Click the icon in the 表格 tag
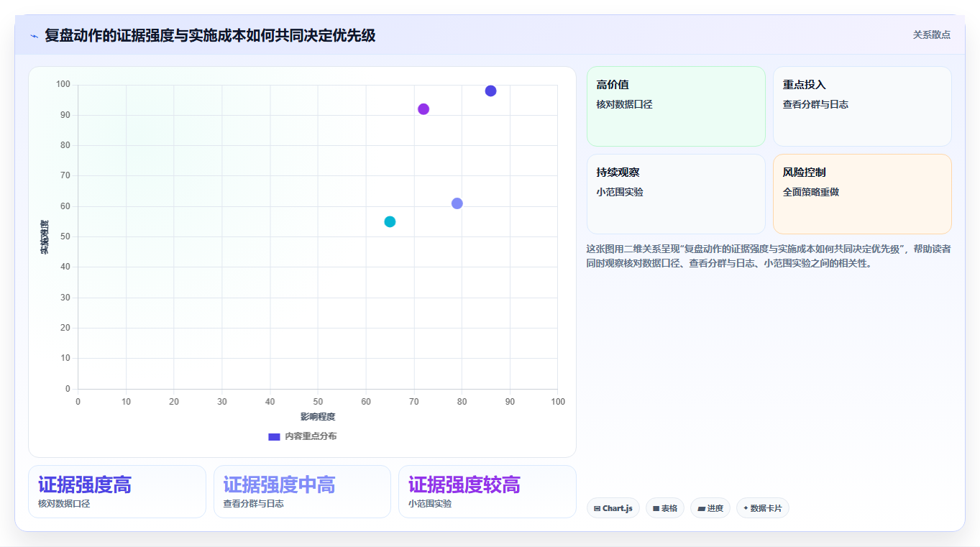This screenshot has width=980, height=547. click(x=656, y=509)
